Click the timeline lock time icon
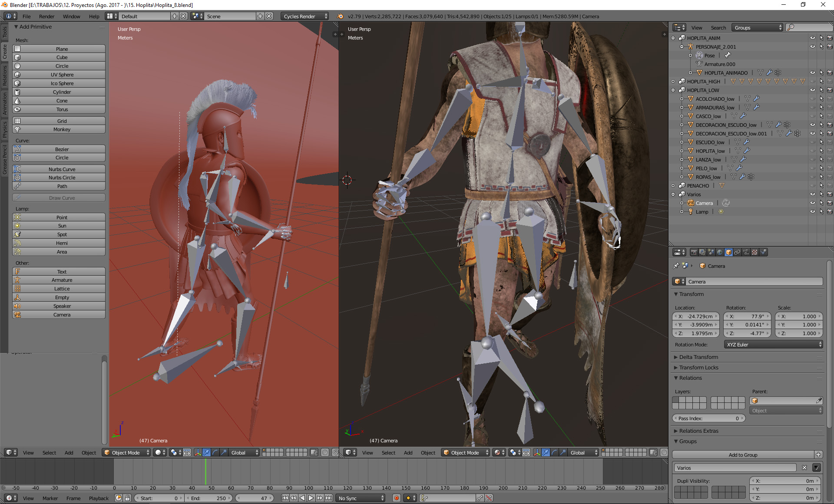Viewport: 834px width, 504px height. 127,498
